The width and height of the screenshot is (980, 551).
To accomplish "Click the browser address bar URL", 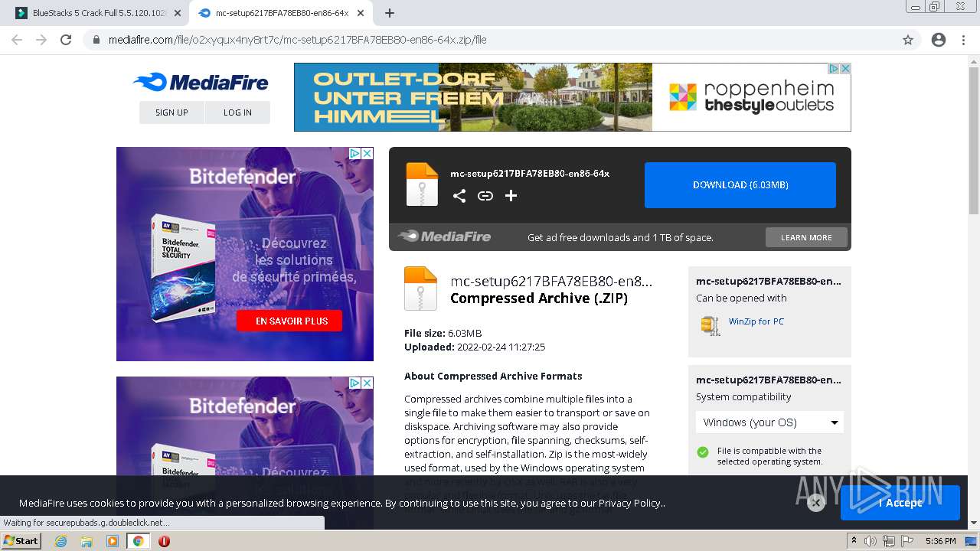I will tap(297, 40).
